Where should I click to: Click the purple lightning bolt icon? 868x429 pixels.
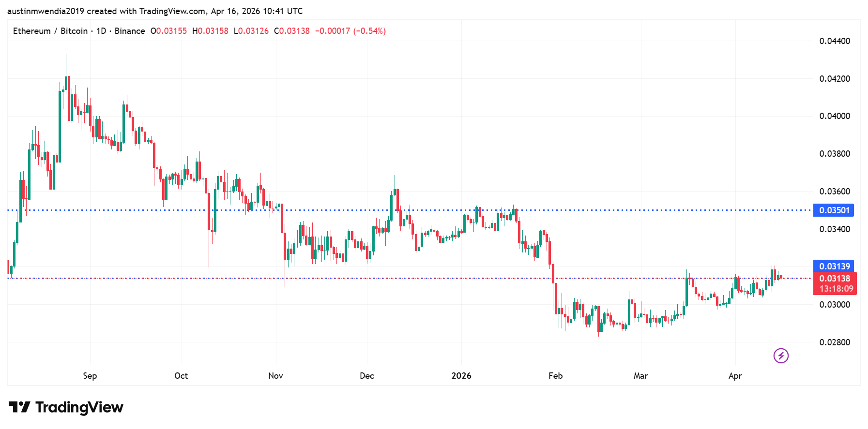[780, 356]
